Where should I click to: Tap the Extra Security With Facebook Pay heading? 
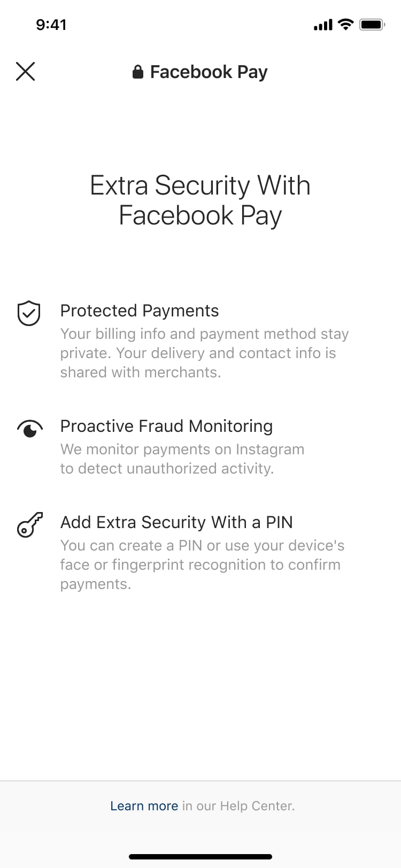coord(200,200)
